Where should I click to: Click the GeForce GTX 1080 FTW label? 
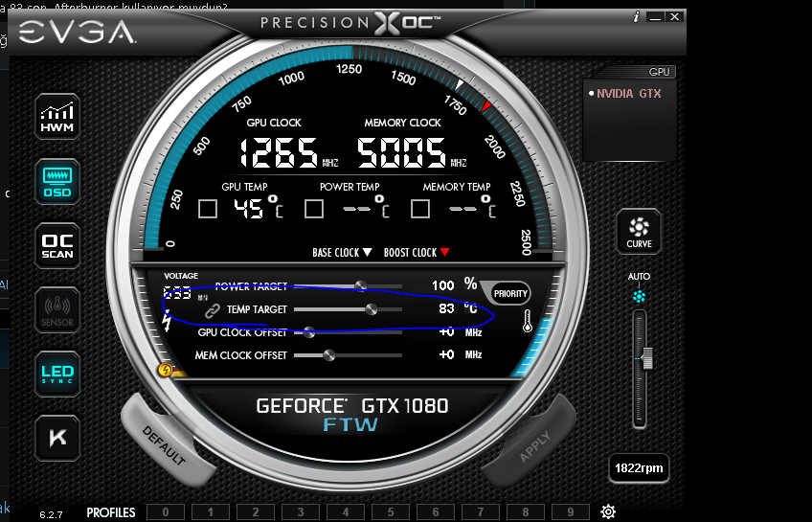click(x=352, y=415)
